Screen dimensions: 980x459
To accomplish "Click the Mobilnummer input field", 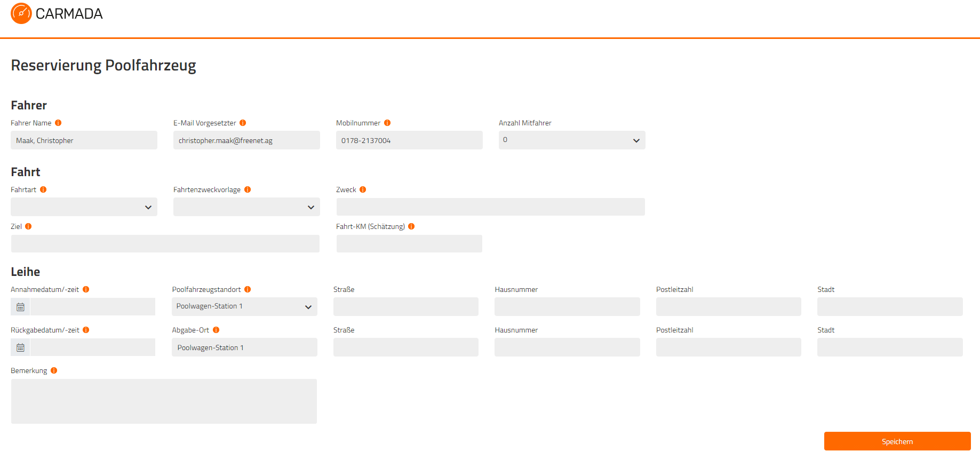I will tap(409, 140).
